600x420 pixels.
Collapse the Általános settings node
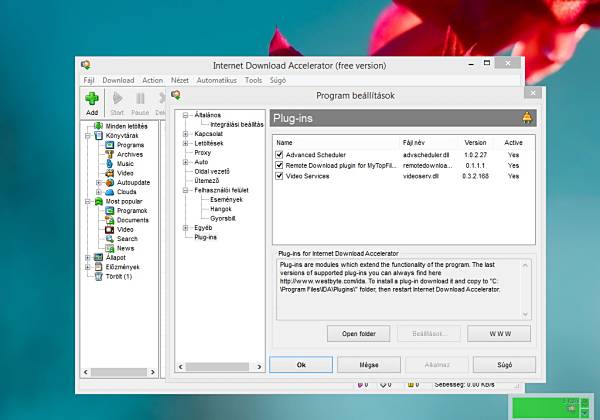(186, 115)
